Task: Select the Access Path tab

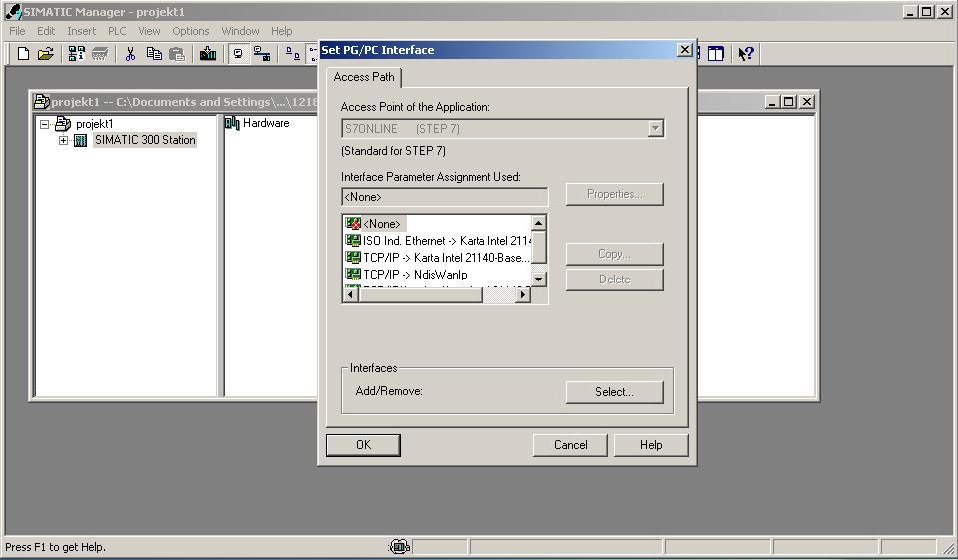Action: (364, 77)
